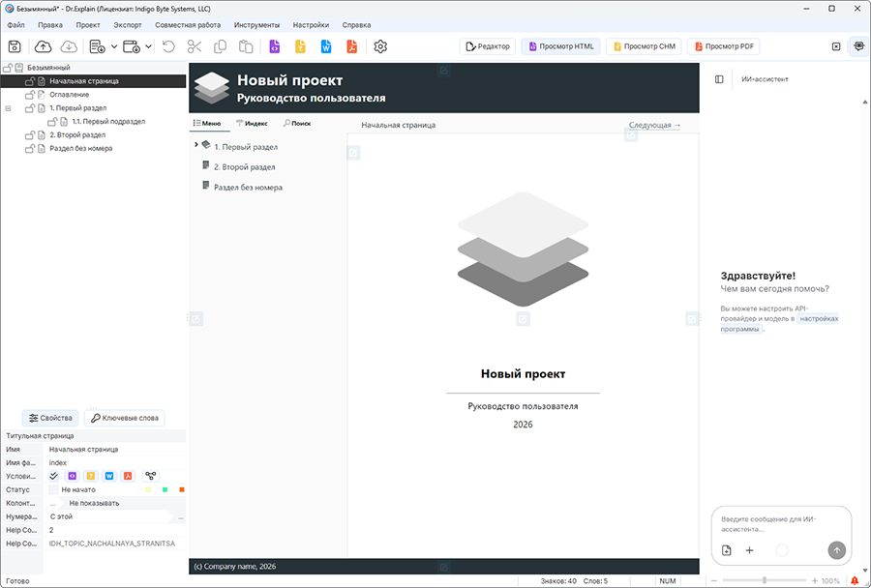Click the download-from-cloud toolbar icon
Image resolution: width=871 pixels, height=588 pixels.
coord(69,46)
